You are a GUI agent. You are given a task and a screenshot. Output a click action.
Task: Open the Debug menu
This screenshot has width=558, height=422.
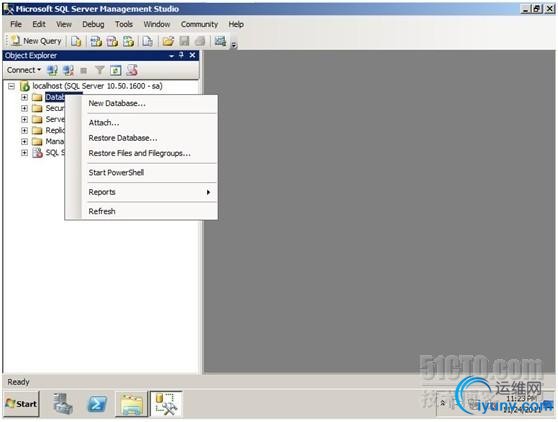pos(93,24)
